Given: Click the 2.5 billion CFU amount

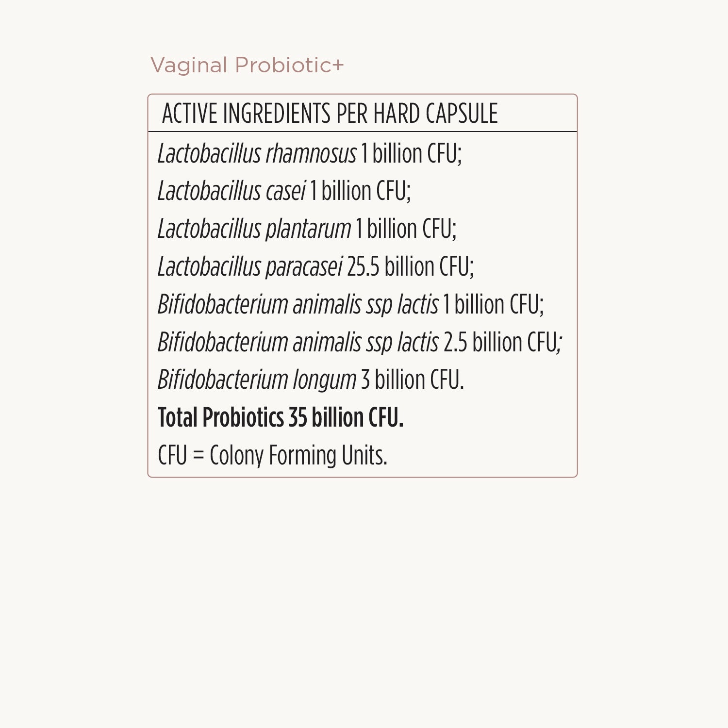Looking at the screenshot, I should 502,343.
